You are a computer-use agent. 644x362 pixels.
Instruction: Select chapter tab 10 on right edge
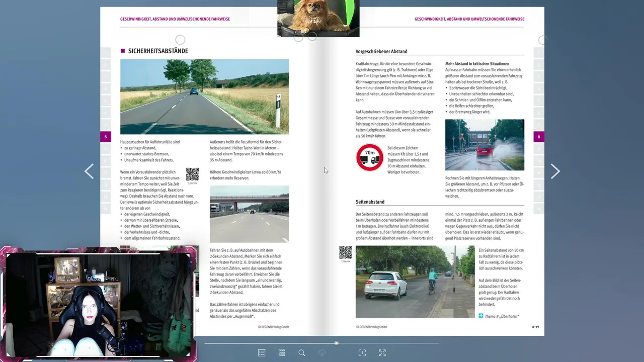coord(539,160)
